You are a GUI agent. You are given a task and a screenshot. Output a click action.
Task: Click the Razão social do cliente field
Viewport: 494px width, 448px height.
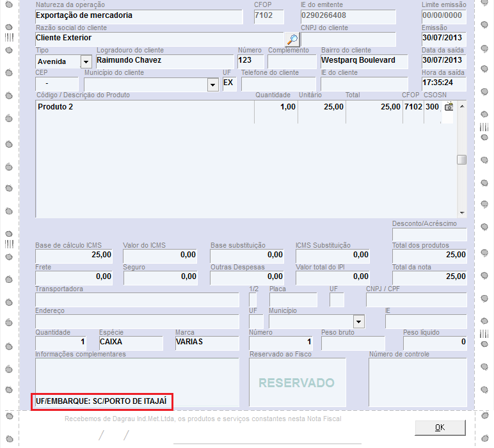(x=158, y=38)
